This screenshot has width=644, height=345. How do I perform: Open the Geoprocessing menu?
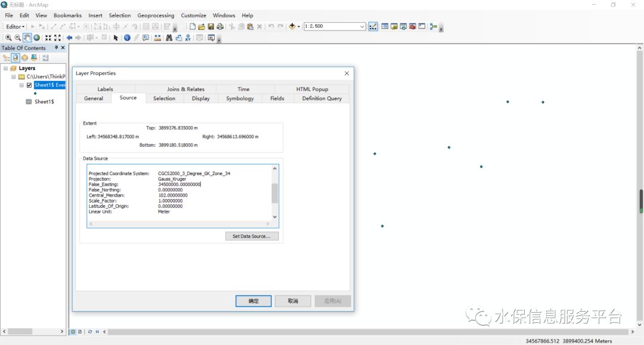[156, 15]
